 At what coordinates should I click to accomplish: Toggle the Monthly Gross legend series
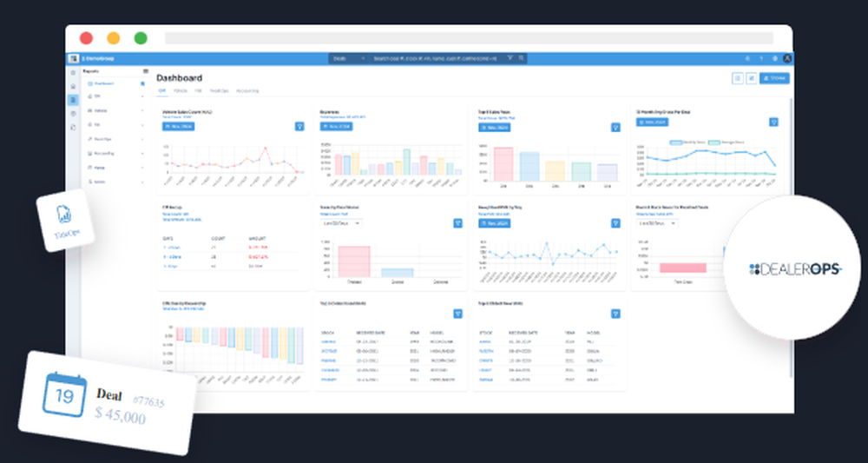pos(687,142)
